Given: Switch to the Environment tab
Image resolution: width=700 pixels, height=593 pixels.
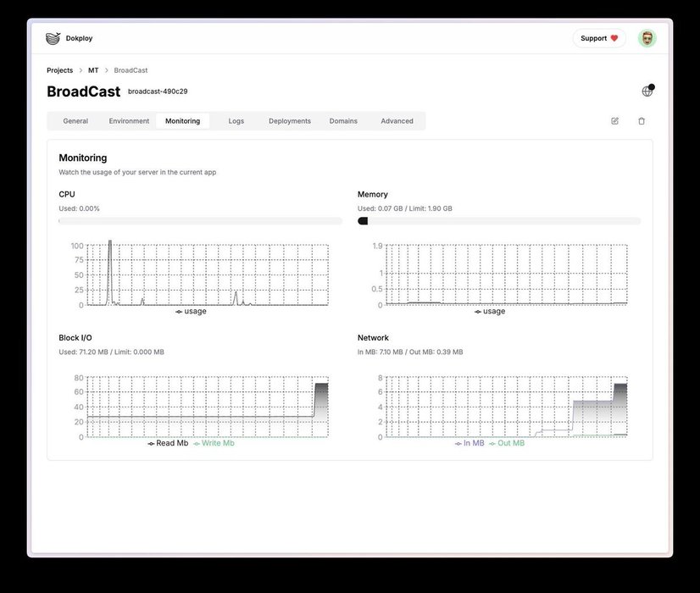Looking at the screenshot, I should [x=129, y=121].
